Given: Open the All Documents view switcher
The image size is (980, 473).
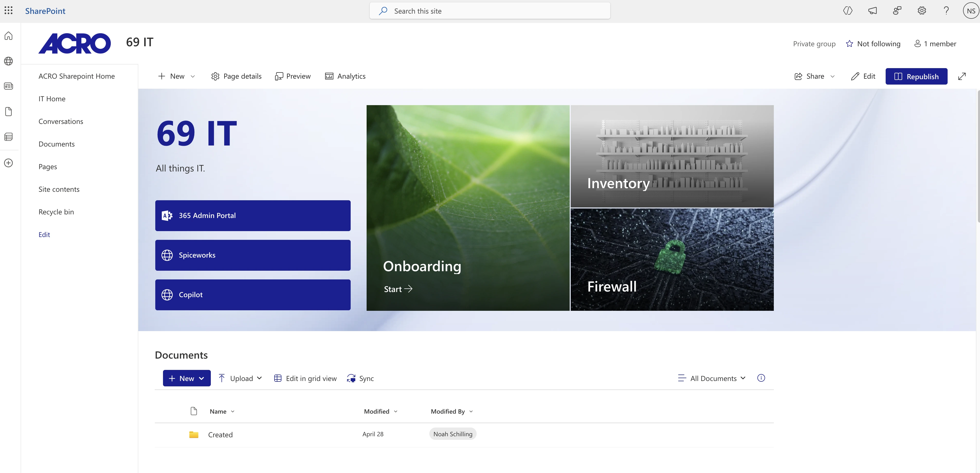Looking at the screenshot, I should (x=712, y=378).
